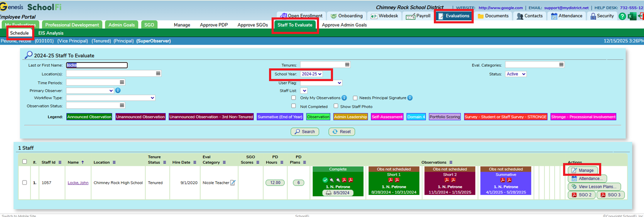Open the School Year dropdown

(x=311, y=74)
